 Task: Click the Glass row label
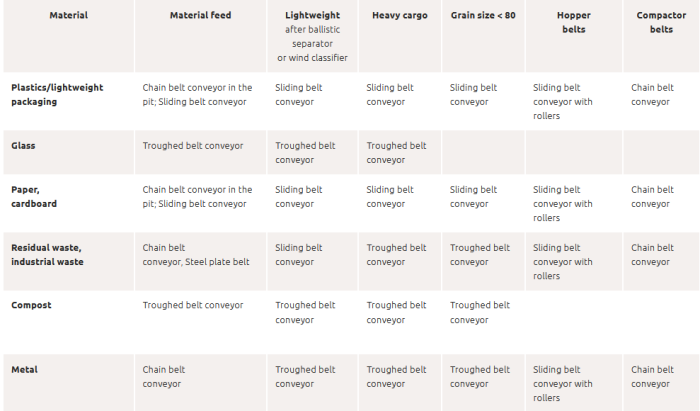pos(24,146)
